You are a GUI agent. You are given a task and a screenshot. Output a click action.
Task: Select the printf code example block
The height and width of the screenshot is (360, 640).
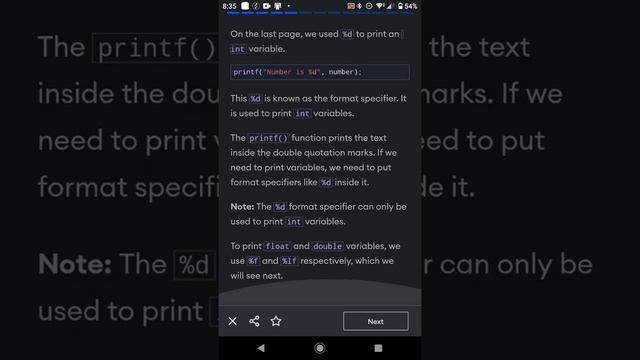tap(320, 72)
